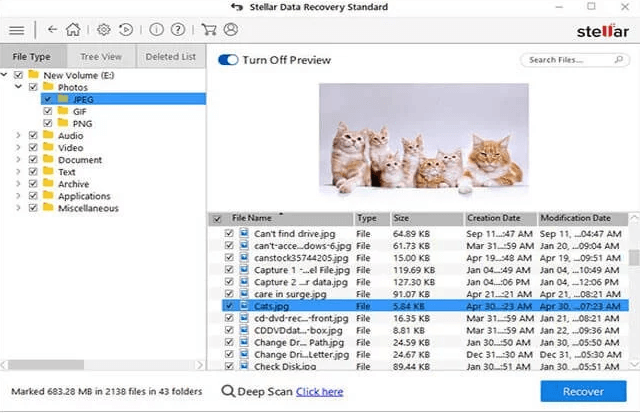Open the hamburger menu
The height and width of the screenshot is (413, 640).
pyautogui.click(x=17, y=30)
